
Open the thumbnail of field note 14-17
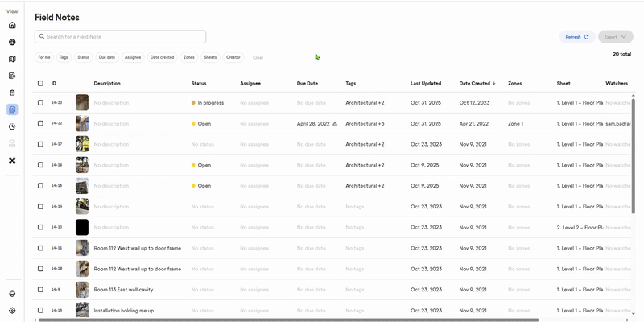(82, 144)
